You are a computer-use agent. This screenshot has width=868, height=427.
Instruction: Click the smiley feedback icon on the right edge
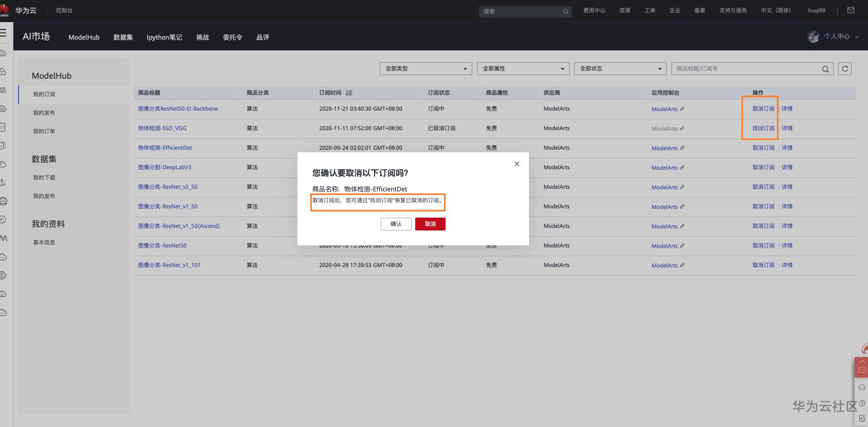point(862,387)
